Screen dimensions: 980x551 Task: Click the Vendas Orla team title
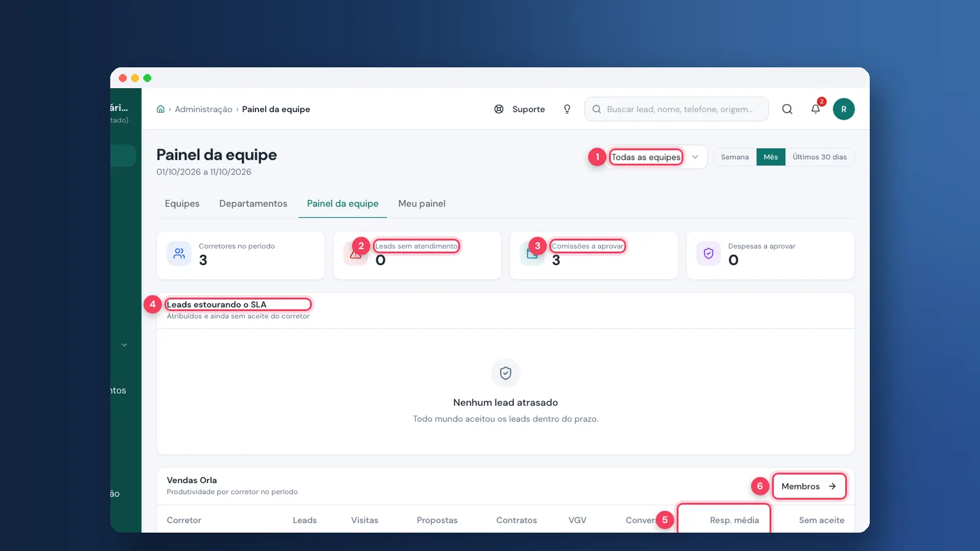coord(192,480)
